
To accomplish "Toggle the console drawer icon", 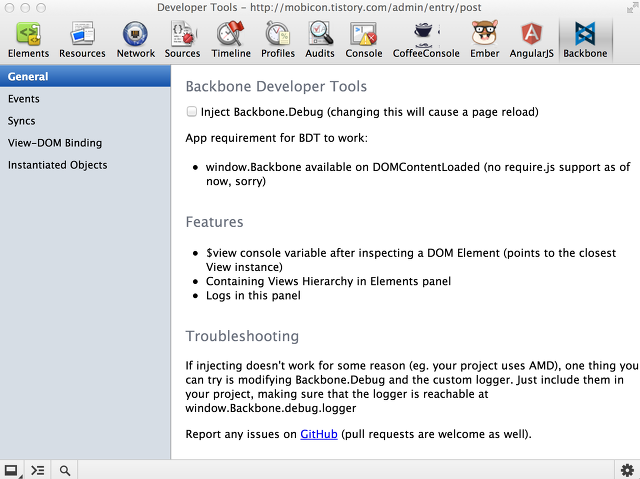I will coord(38,470).
